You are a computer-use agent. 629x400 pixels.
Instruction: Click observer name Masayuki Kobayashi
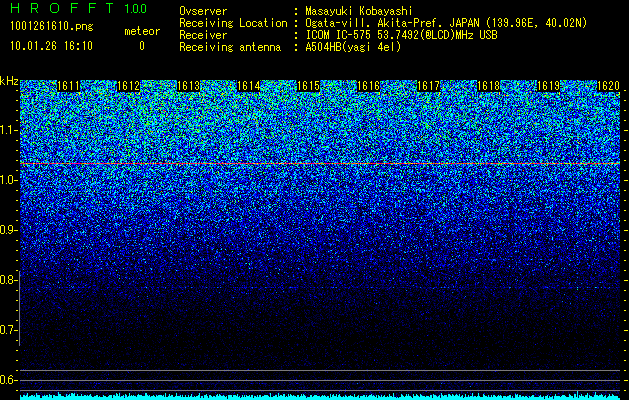359,11
